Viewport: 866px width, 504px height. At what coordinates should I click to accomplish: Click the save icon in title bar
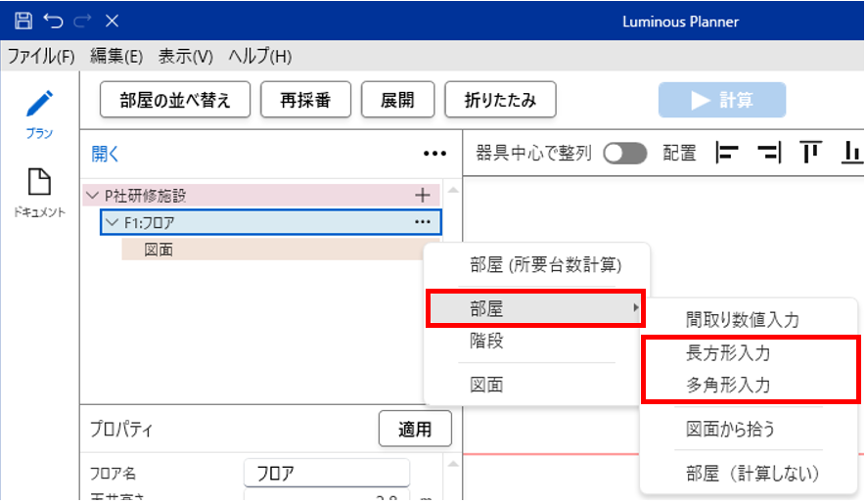[x=23, y=21]
